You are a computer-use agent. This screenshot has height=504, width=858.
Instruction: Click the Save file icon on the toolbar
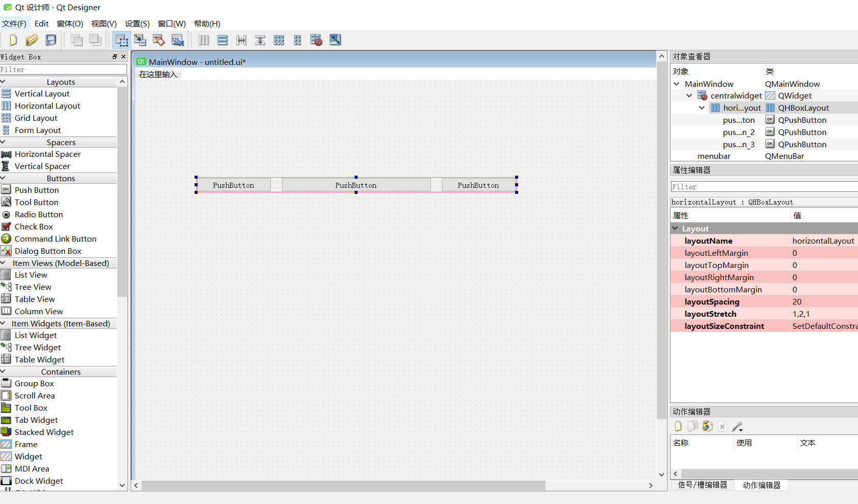coord(51,40)
